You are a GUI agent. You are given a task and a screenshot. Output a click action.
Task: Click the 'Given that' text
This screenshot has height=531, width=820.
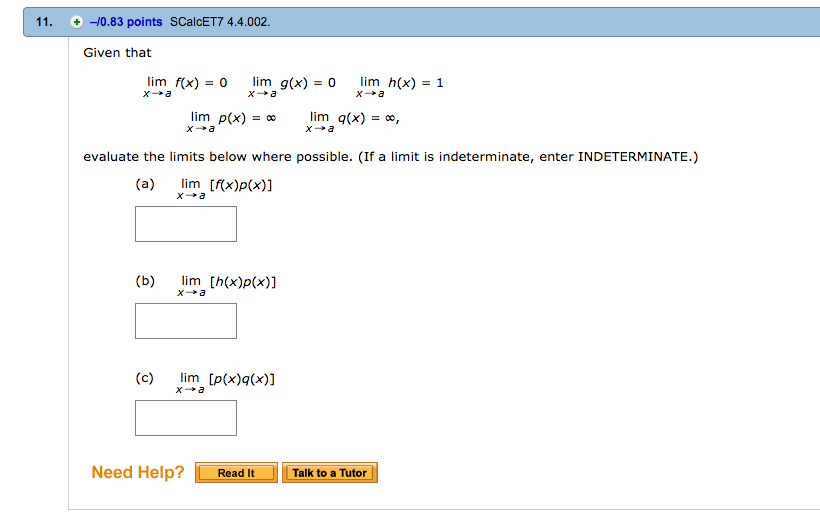117,53
